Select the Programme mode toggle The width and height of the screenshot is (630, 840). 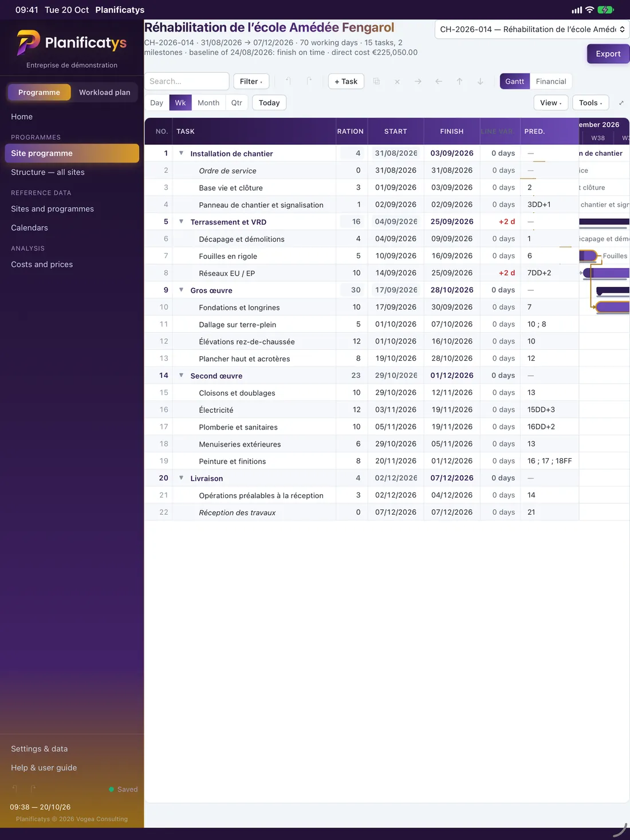coord(39,92)
